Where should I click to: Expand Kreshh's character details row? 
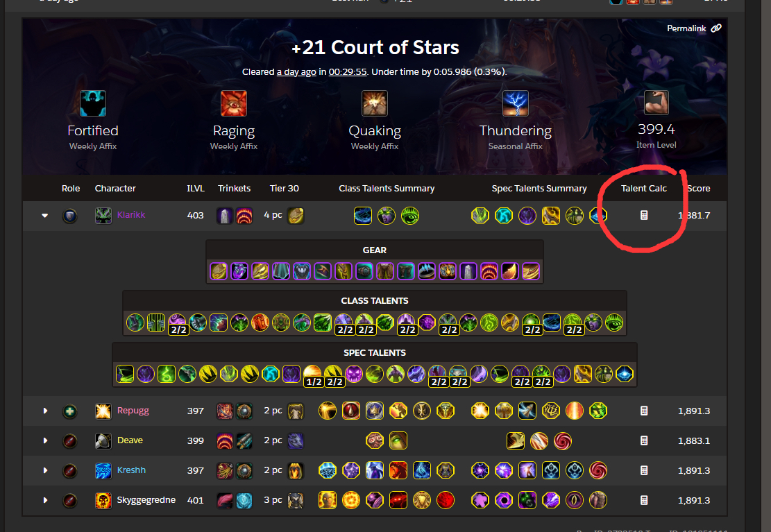coord(45,470)
